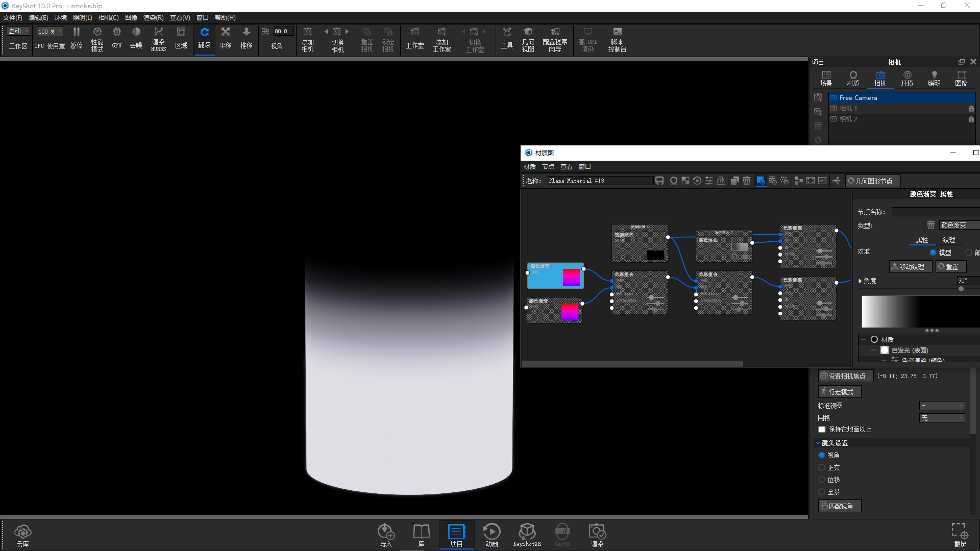Viewport: 980px width, 551px height.
Task: Click the 平移 pan tool in toolbar
Action: pyautogui.click(x=225, y=38)
